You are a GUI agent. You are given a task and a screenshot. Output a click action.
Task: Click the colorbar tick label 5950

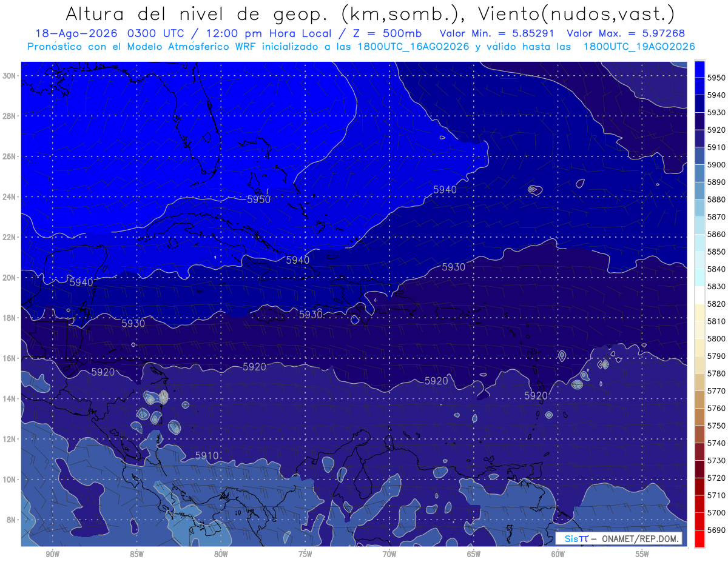click(x=716, y=78)
